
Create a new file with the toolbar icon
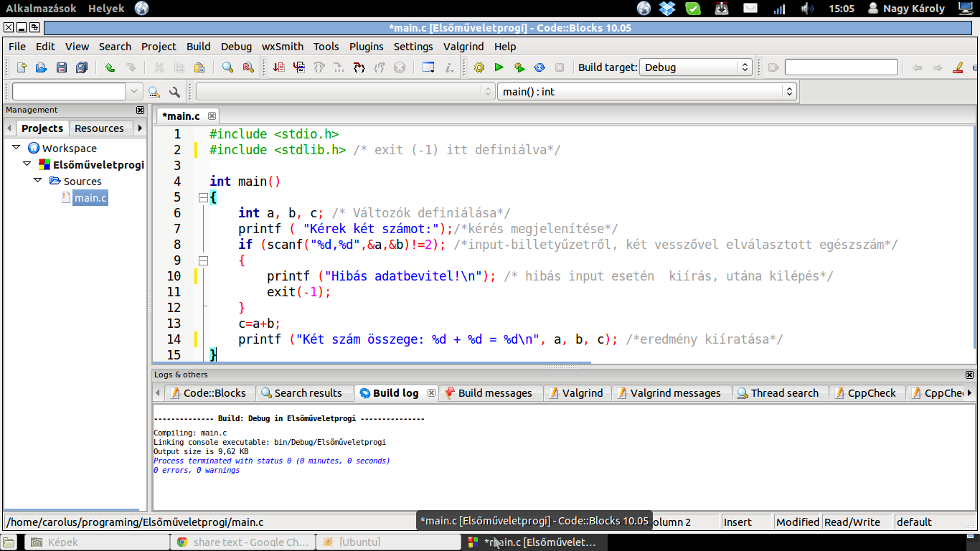coord(22,67)
